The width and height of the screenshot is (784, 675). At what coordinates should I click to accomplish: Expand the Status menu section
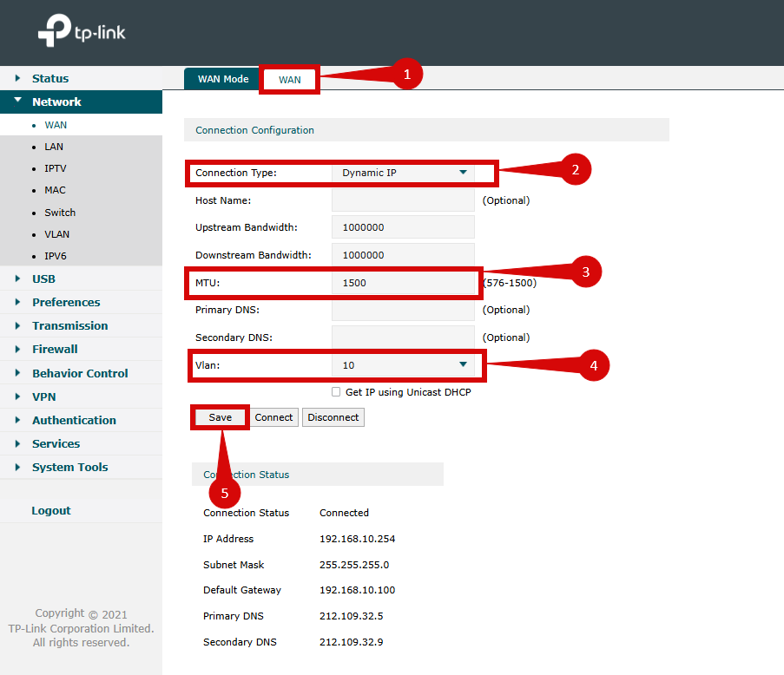click(x=50, y=78)
